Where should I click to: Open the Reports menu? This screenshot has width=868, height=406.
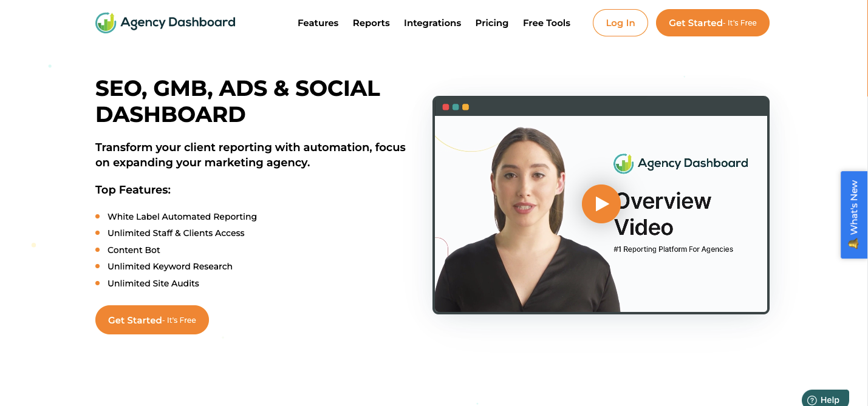[x=371, y=23]
